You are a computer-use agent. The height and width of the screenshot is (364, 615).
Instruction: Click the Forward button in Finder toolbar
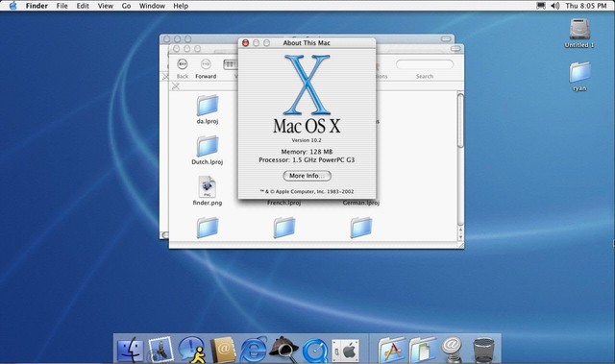tap(206, 68)
